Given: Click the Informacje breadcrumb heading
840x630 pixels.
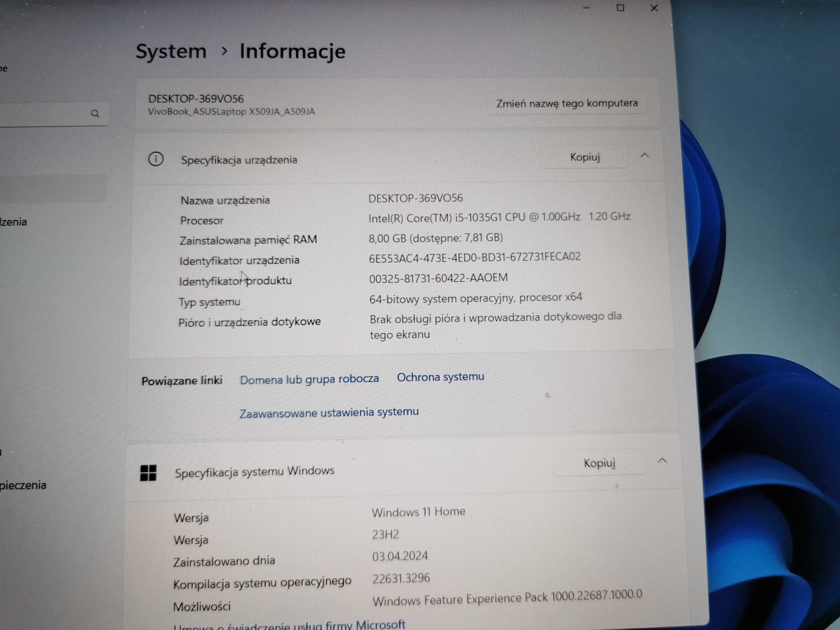Looking at the screenshot, I should 292,51.
